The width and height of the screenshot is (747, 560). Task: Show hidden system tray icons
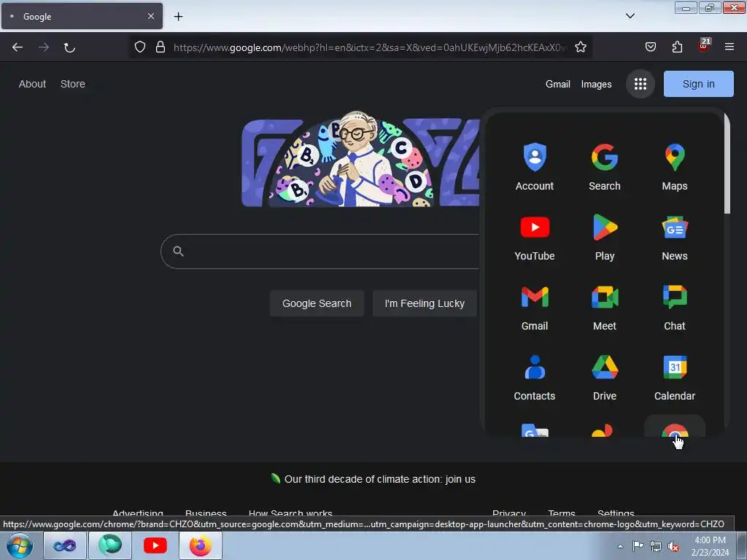point(620,546)
